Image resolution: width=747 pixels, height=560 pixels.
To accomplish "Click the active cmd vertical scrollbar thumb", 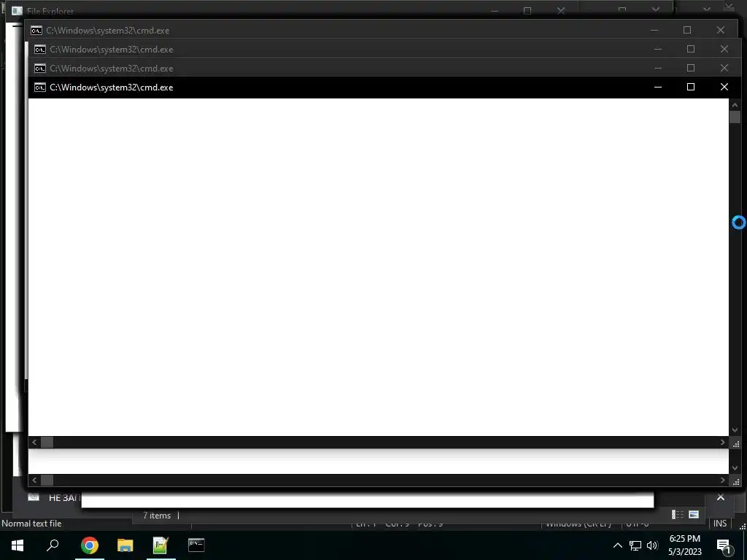I will [x=735, y=117].
